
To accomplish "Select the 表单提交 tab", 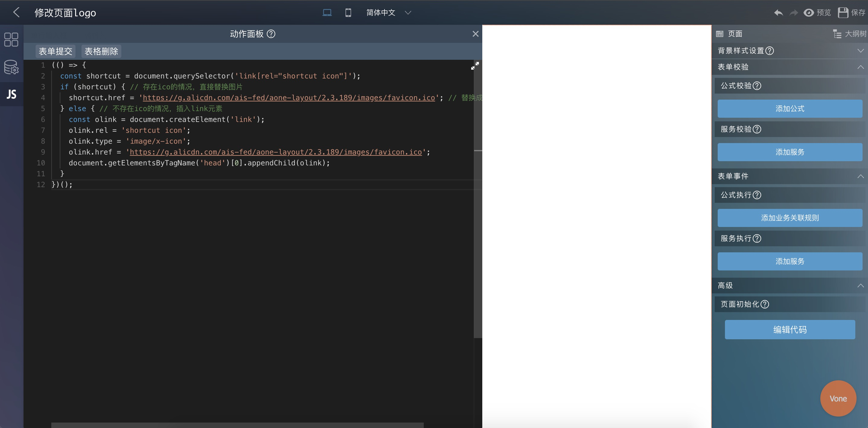I will pyautogui.click(x=55, y=51).
